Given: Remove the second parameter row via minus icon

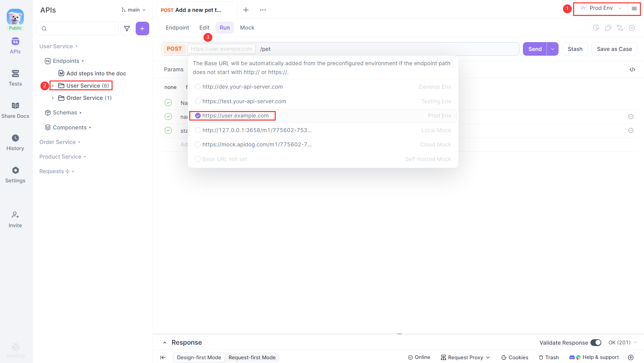Looking at the screenshot, I should point(631,116).
